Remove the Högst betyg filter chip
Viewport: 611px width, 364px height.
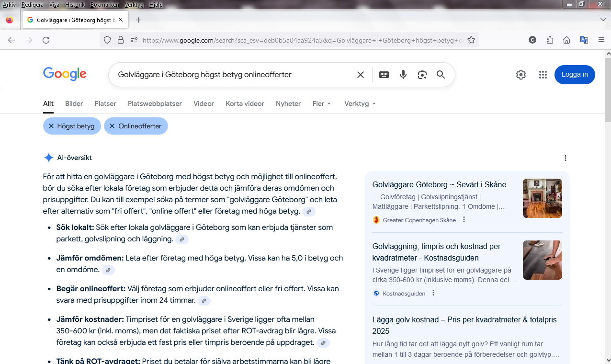click(x=50, y=126)
